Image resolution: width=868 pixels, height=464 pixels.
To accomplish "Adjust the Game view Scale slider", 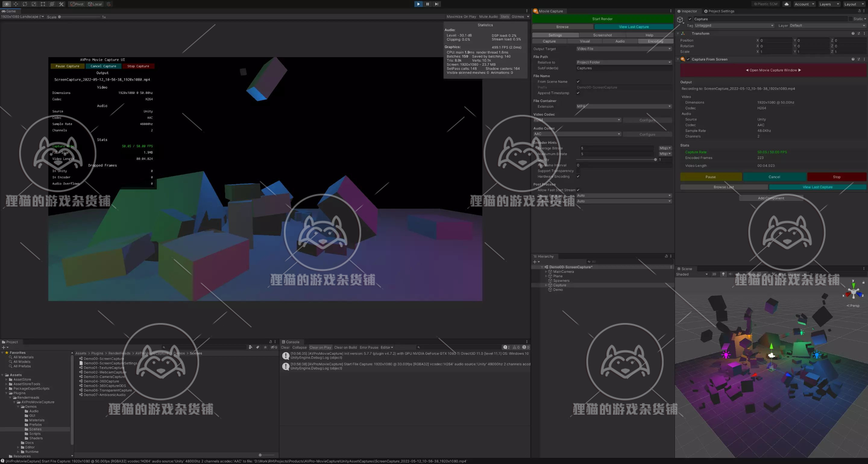I will (79, 17).
